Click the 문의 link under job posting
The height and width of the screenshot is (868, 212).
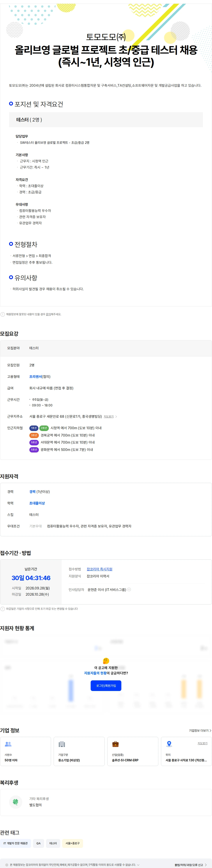[x=48, y=314]
